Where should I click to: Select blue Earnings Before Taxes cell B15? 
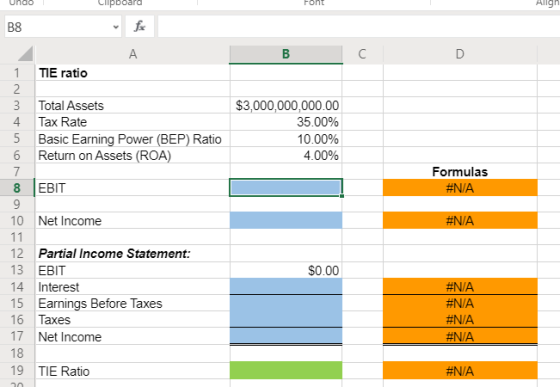pyautogui.click(x=286, y=303)
